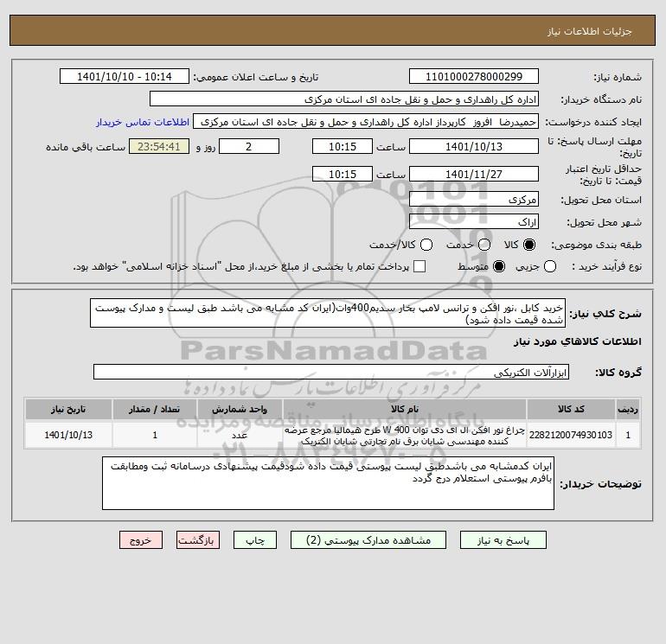Click the delivery province field مرکزی
This screenshot has width=666, height=644.
[x=474, y=199]
